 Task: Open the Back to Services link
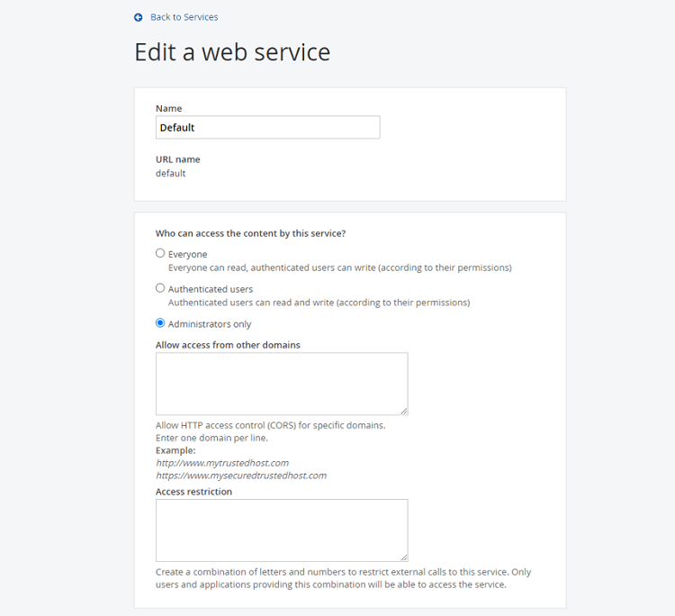[184, 17]
